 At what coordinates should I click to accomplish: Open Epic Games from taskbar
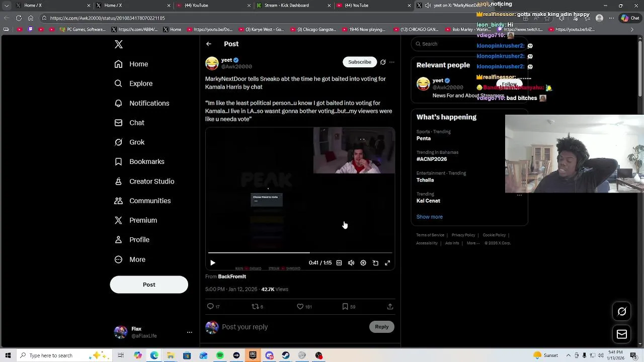pos(253,355)
